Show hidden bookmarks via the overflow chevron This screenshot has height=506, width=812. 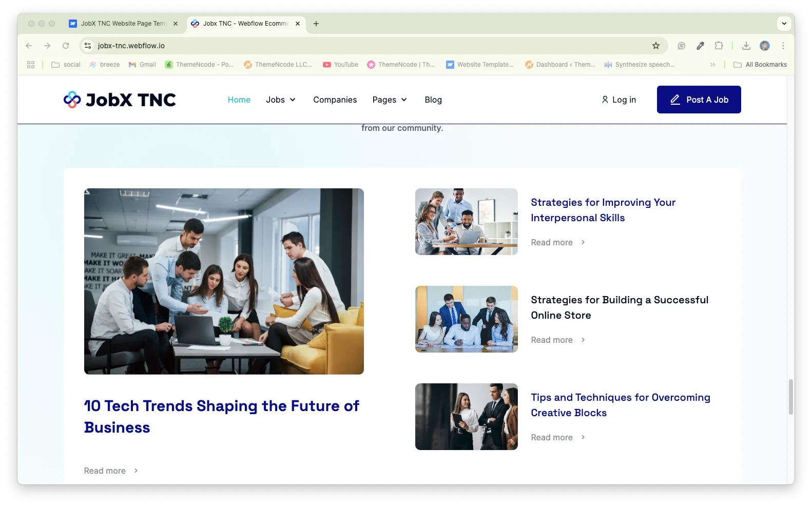click(x=712, y=65)
